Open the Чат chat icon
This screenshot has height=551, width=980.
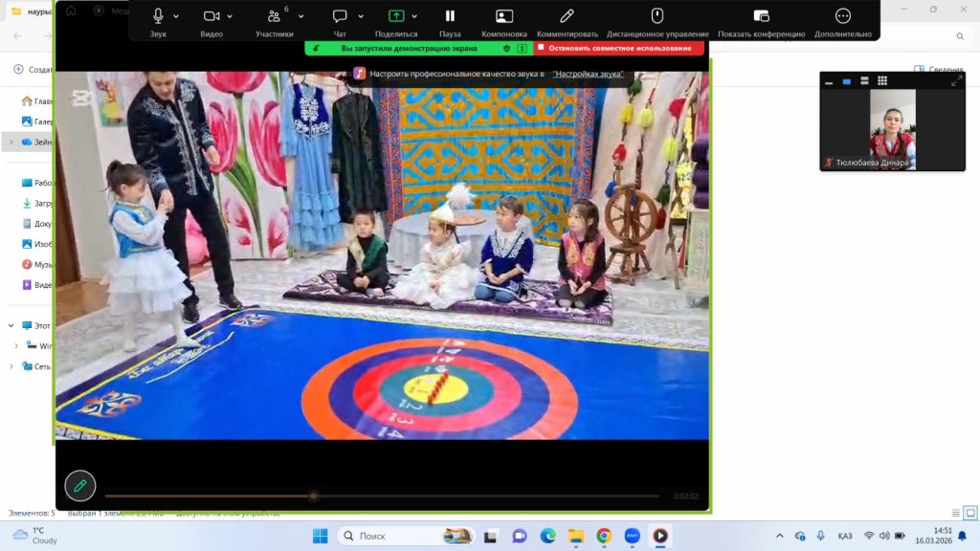[340, 17]
